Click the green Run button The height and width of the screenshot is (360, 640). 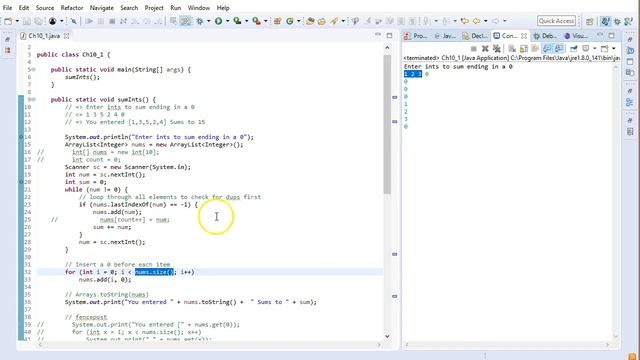[x=219, y=21]
